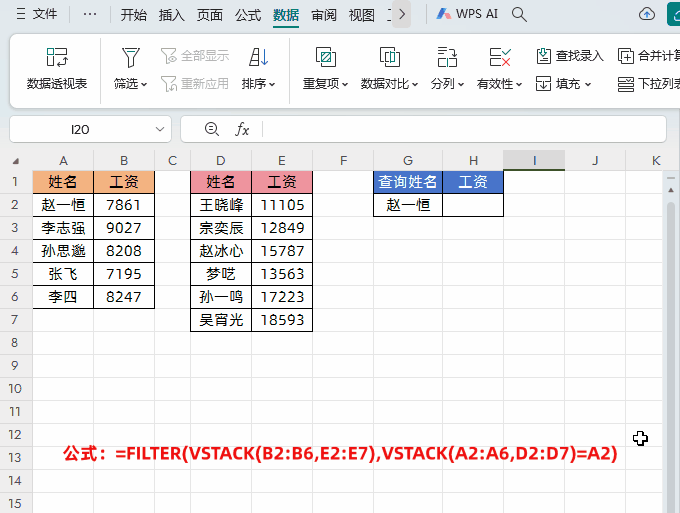Switch to the 审阅 tab
680x513 pixels.
324,15
